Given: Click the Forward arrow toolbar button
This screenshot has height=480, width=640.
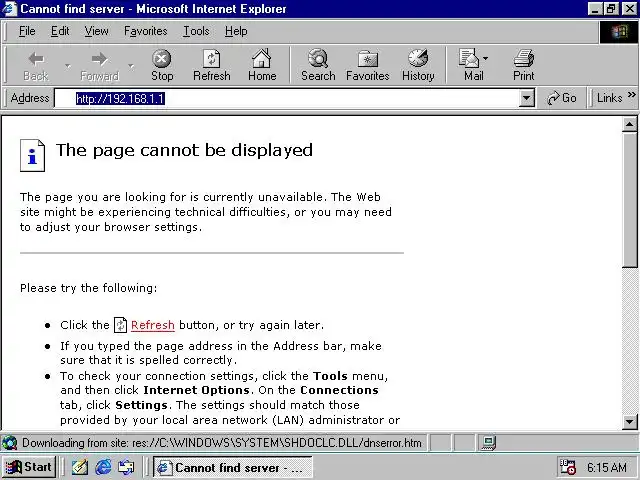Looking at the screenshot, I should tap(100, 65).
